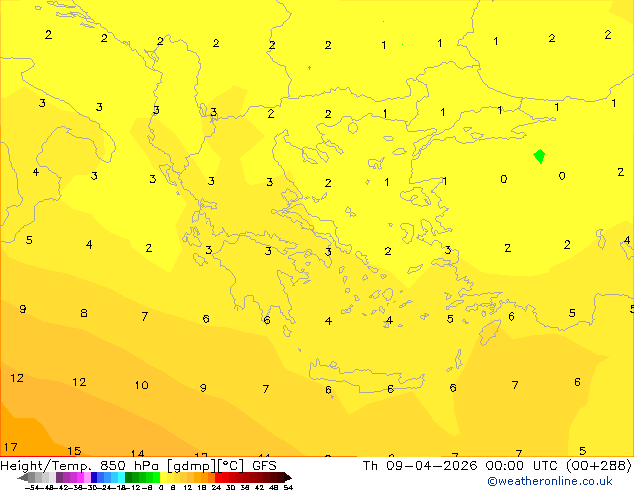The height and width of the screenshot is (490, 634).
Task: Click the 'GFS' model label in the title
Action: [x=264, y=466]
